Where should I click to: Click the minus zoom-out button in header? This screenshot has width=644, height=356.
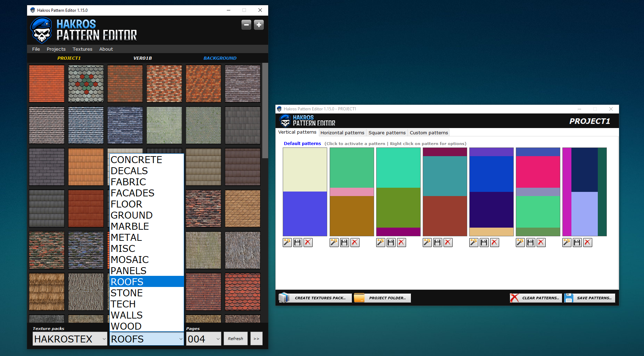246,25
